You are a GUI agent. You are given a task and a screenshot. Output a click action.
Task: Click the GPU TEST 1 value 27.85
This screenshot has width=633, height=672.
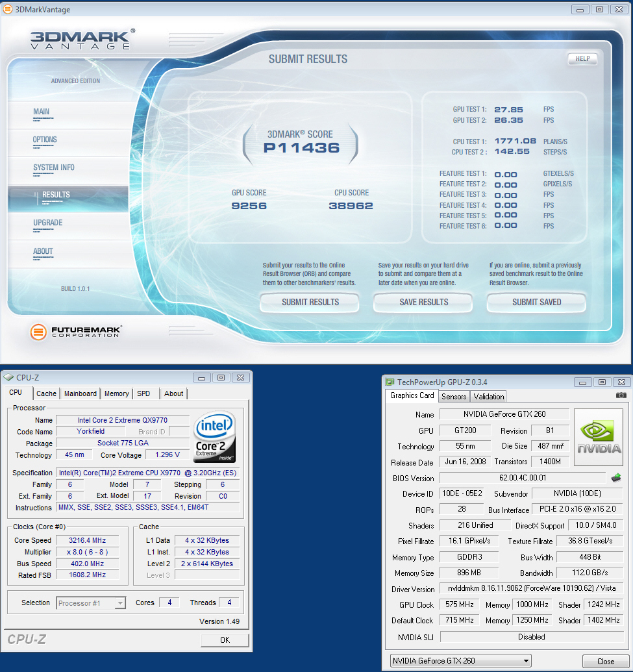[509, 110]
